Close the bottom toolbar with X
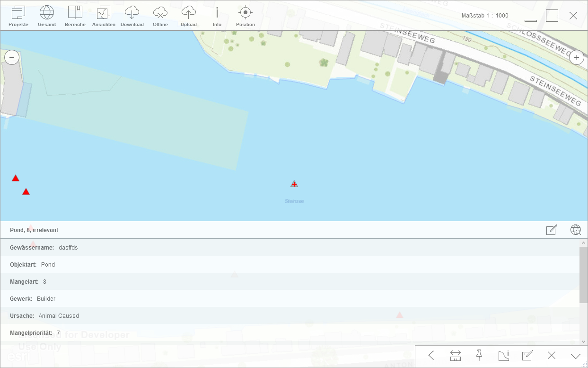588x368 pixels. point(552,356)
